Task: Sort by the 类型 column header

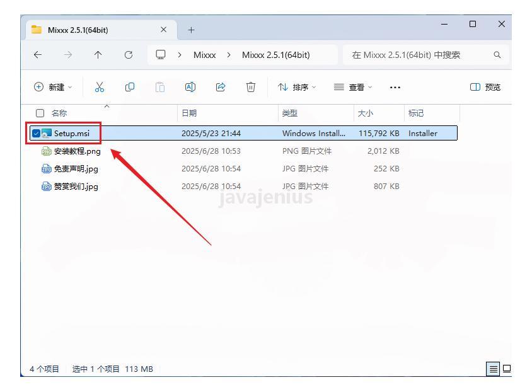Action: coord(290,113)
